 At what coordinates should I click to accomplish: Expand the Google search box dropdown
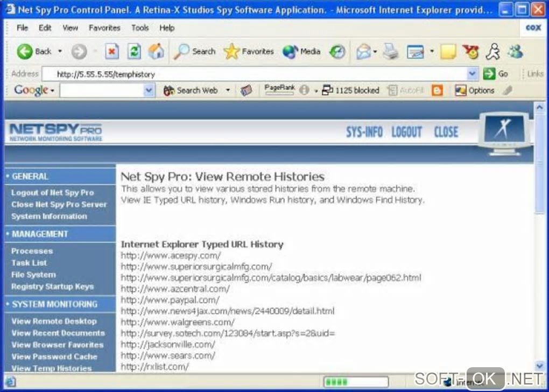(x=149, y=90)
